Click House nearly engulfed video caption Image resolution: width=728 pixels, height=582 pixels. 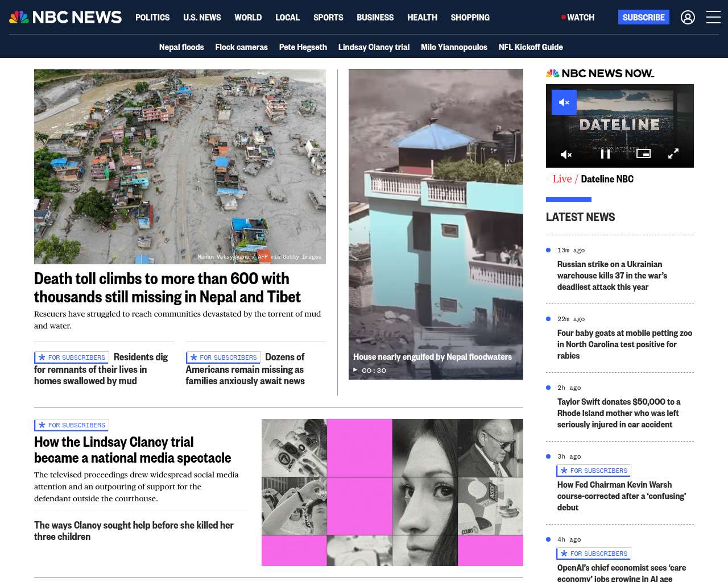(x=432, y=357)
